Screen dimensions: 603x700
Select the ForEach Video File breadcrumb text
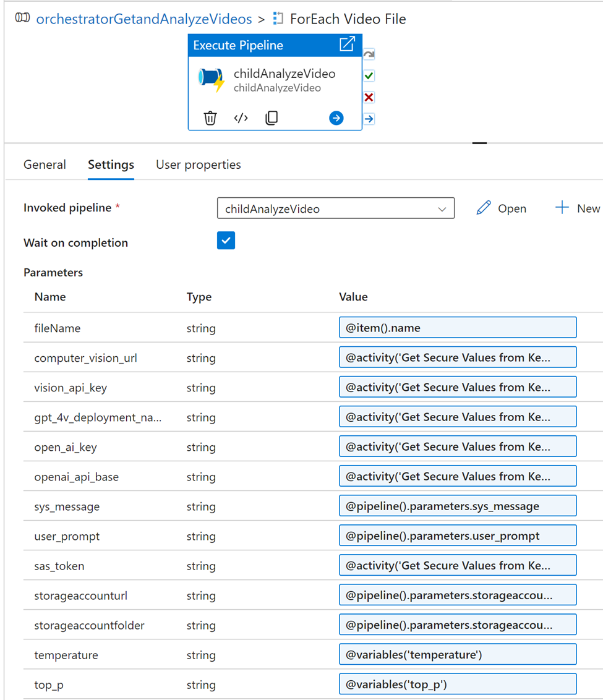point(348,19)
